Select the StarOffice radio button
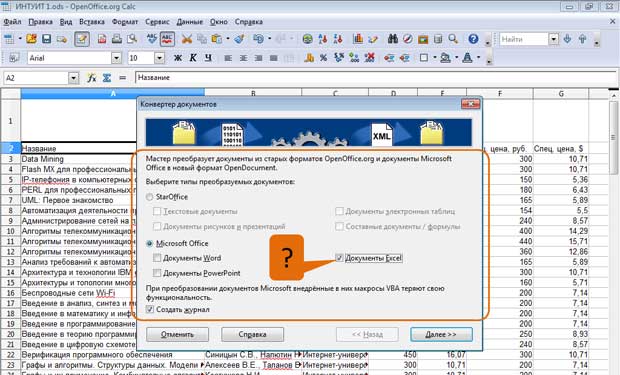This screenshot has height=375, width=620. click(149, 197)
